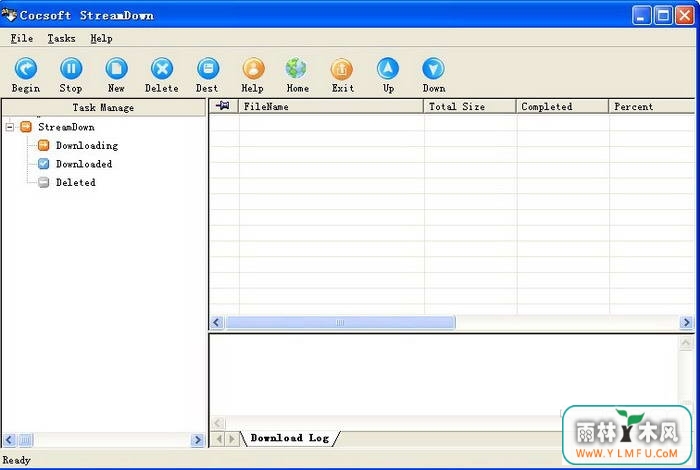Create a task with the New icon

pos(117,69)
